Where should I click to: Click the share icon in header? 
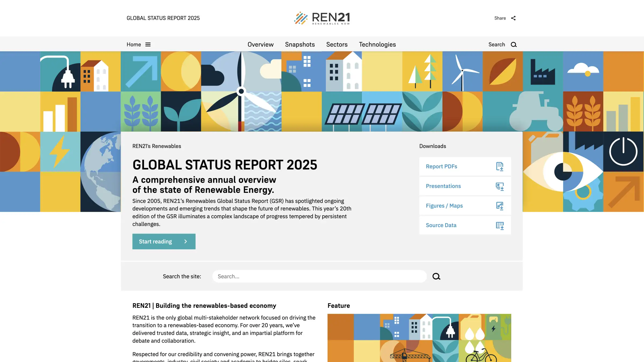[513, 18]
